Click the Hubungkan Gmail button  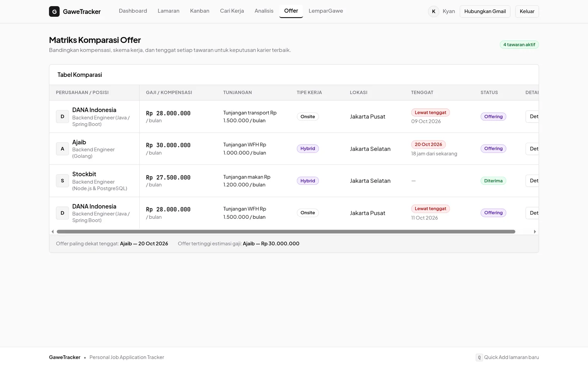[x=485, y=11]
